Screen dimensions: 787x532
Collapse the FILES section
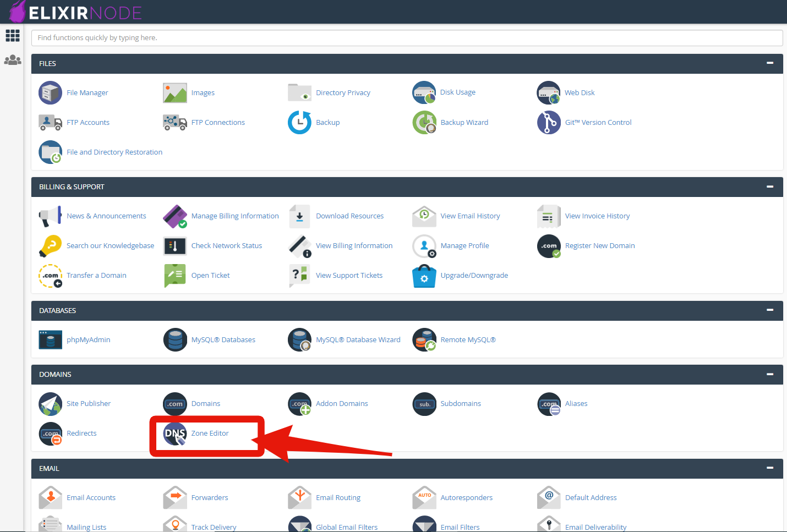[x=770, y=63]
